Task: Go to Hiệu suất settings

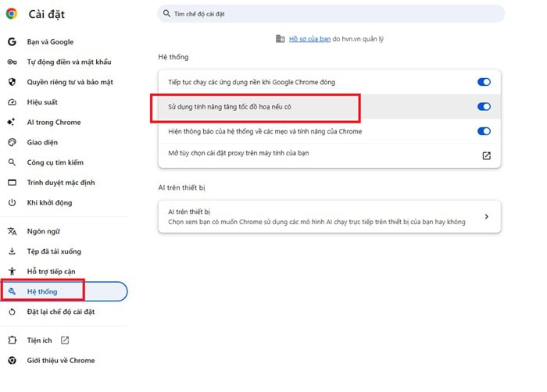Action: (42, 102)
